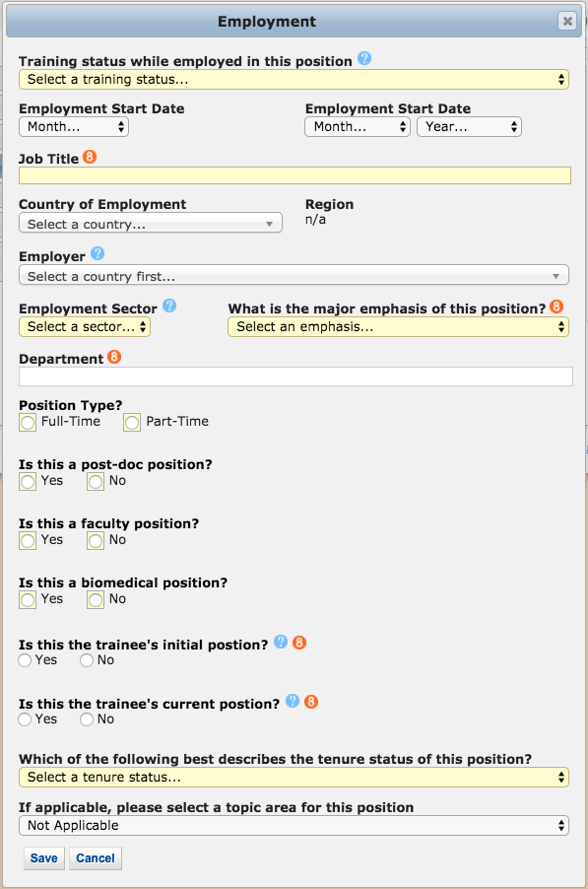Click orange info badge next to Job Title
Image resolution: width=588 pixels, height=889 pixels.
90,157
